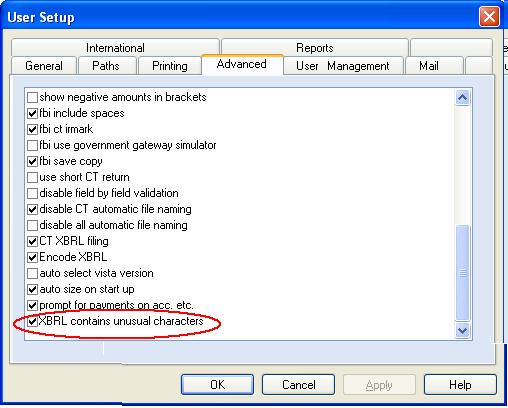This screenshot has height=408, width=508.
Task: Switch to the Reports tab
Action: coord(315,48)
